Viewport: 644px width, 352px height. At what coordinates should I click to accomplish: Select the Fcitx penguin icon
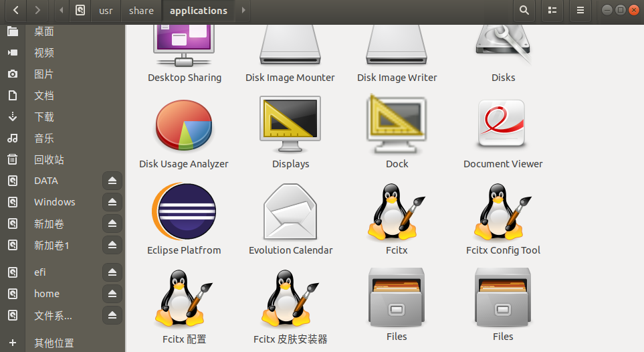[x=397, y=211]
